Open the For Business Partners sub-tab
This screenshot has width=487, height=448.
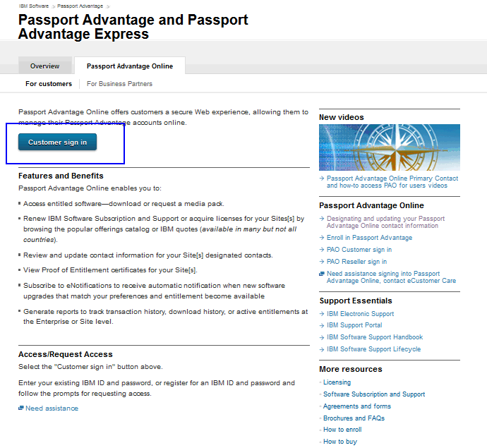[119, 84]
